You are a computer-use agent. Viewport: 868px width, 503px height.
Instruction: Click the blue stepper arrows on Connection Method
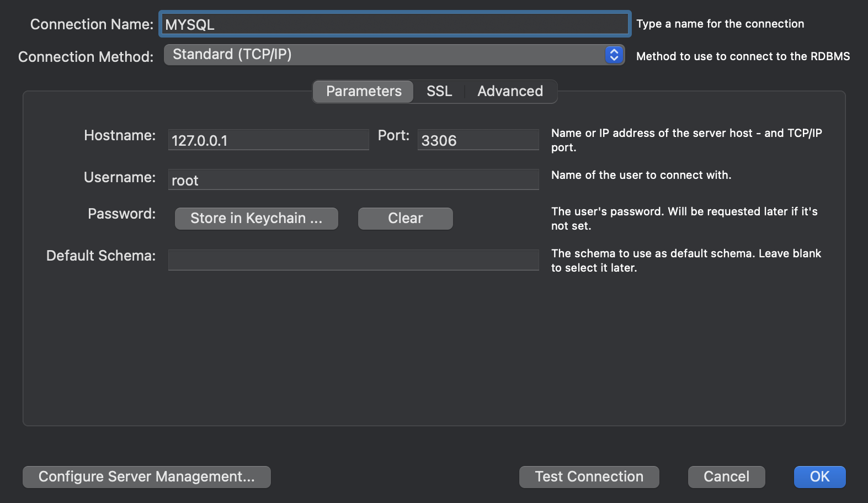[614, 55]
